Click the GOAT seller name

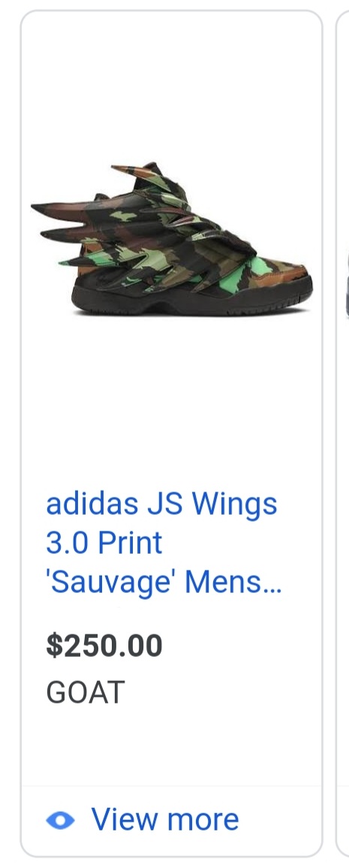pyautogui.click(x=85, y=692)
